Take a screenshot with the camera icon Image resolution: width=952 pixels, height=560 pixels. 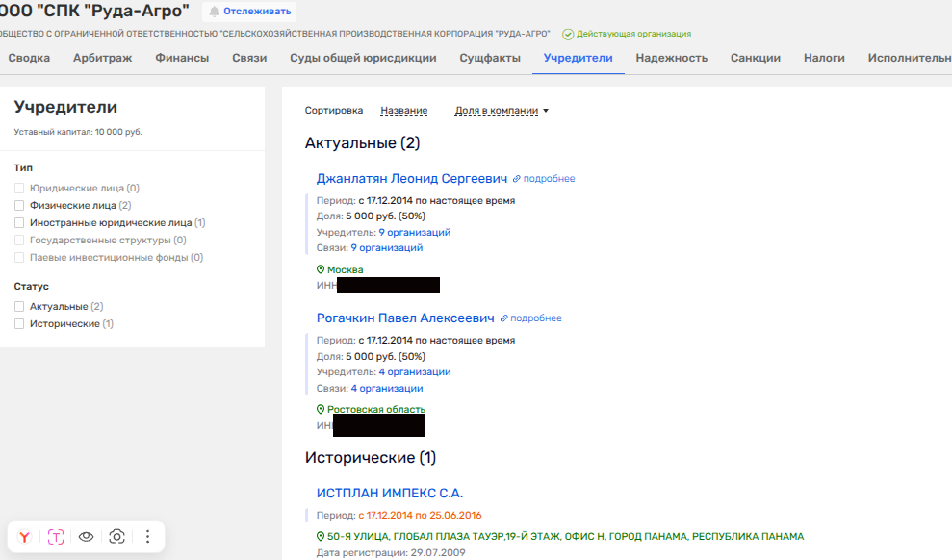[x=117, y=537]
